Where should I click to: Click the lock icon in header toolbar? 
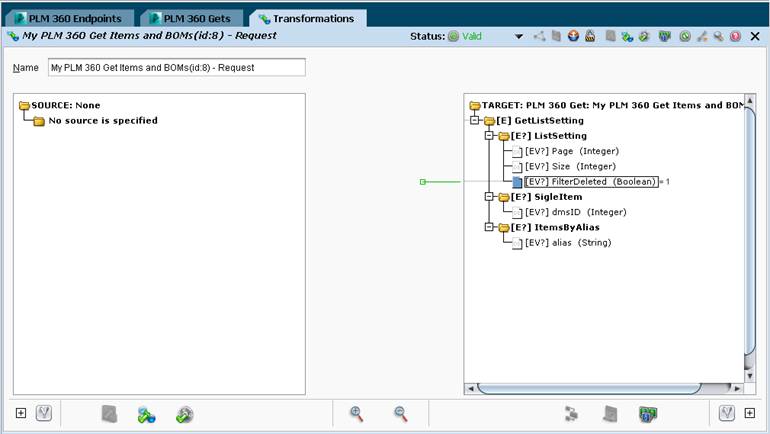coord(590,36)
